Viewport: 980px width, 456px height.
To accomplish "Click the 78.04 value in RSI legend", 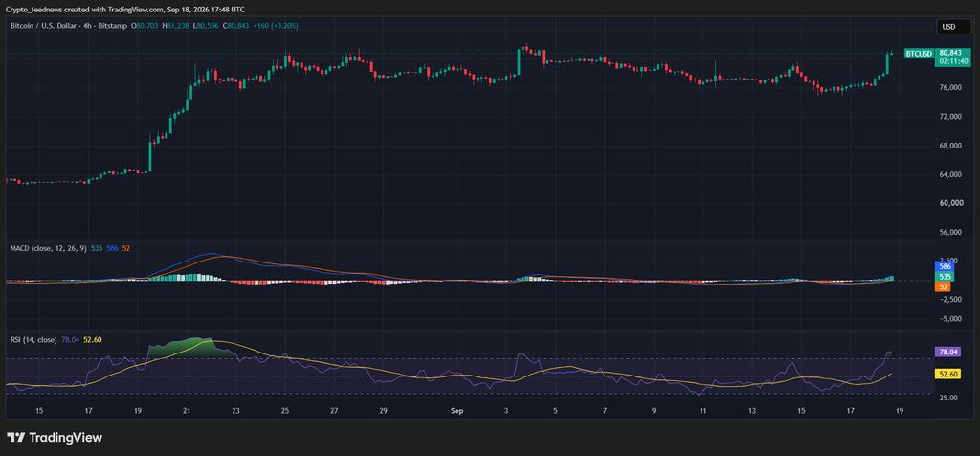I will [70, 340].
